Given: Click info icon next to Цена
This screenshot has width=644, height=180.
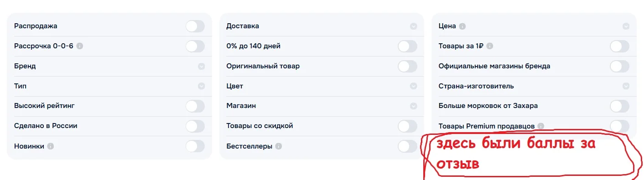Looking at the screenshot, I should [462, 26].
